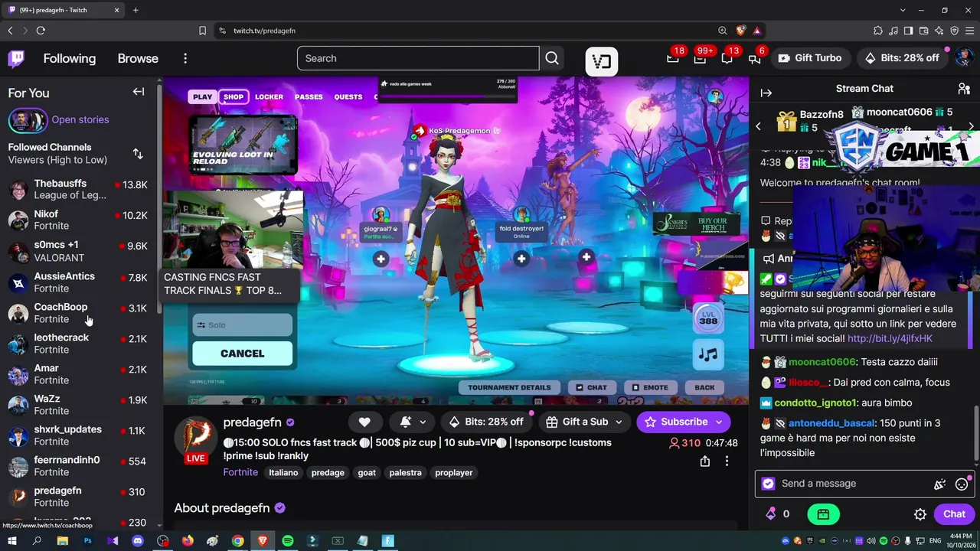Image resolution: width=980 pixels, height=551 pixels.
Task: Click the bit.ly link in chat
Action: [x=890, y=338]
